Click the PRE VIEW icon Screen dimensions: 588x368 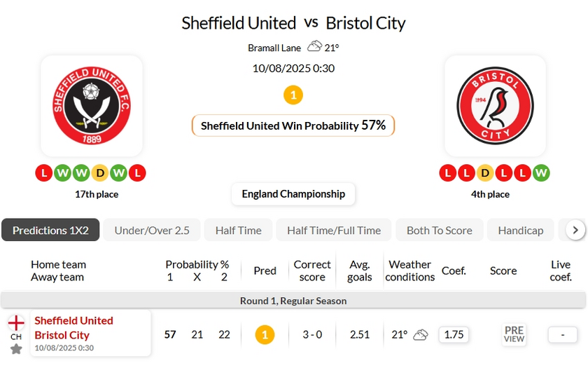tap(514, 334)
